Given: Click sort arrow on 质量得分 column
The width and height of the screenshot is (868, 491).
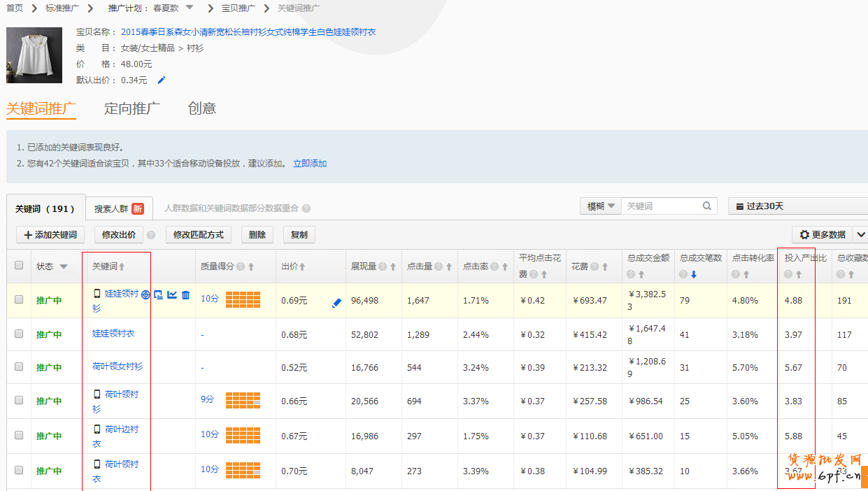Looking at the screenshot, I should [x=251, y=267].
